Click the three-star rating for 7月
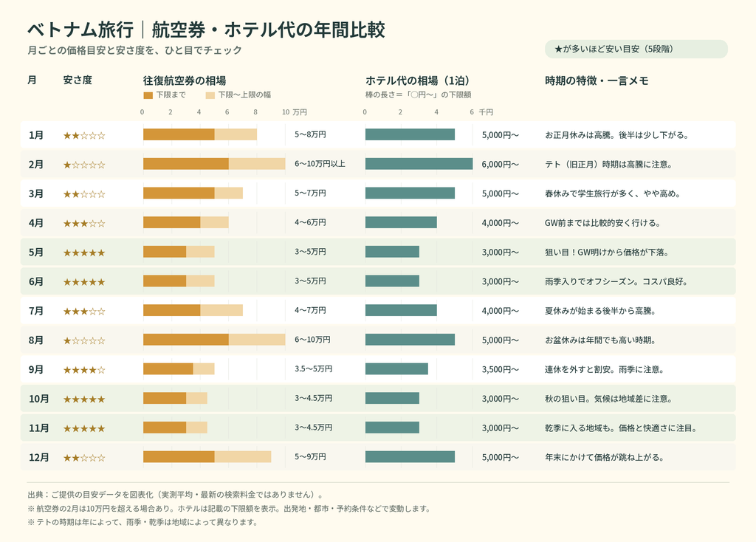The width and height of the screenshot is (756, 542). coord(84,312)
